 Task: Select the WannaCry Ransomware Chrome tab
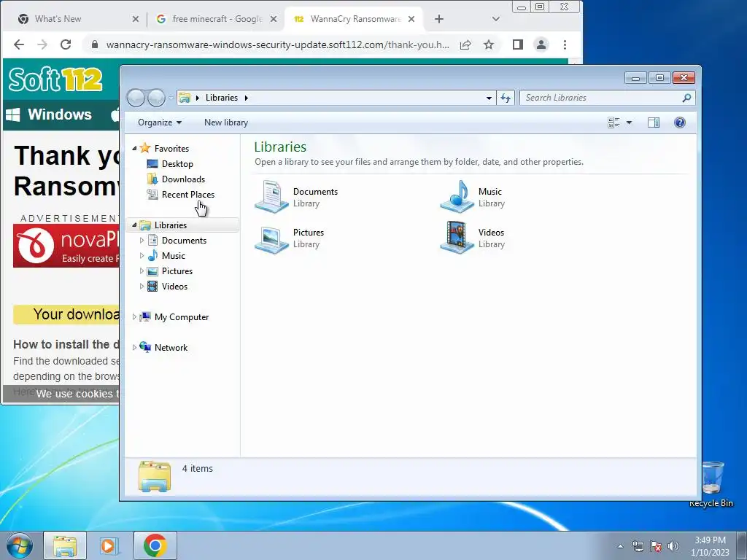354,19
